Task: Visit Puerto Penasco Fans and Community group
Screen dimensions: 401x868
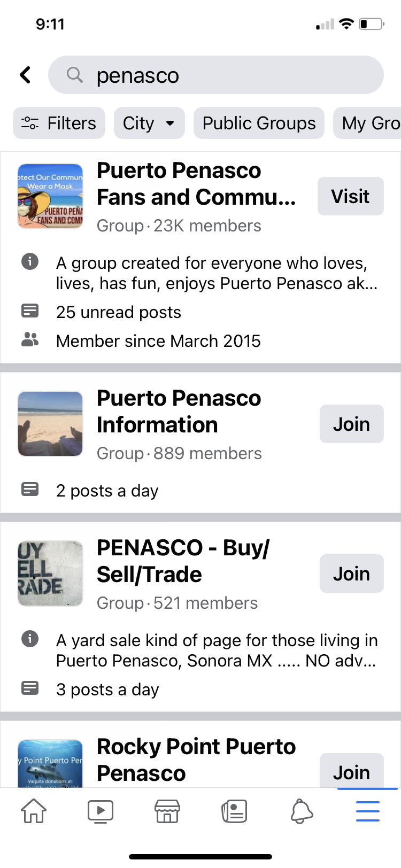Action: click(x=351, y=196)
